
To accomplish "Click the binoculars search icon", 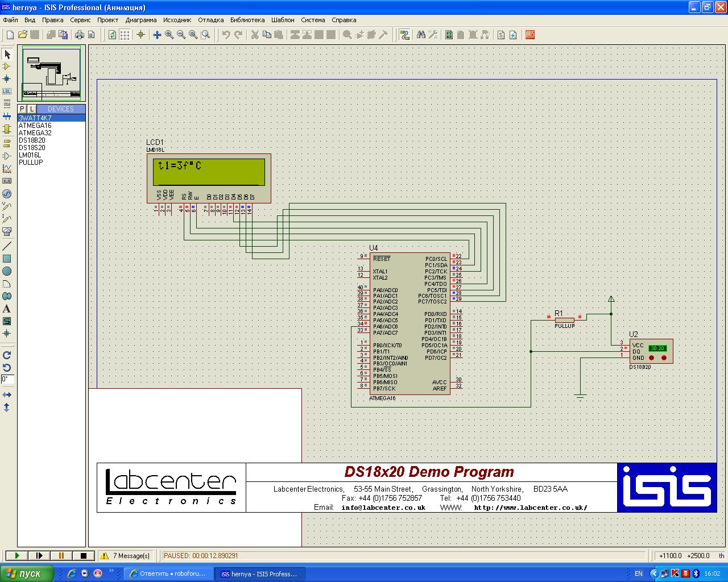I will coord(421,35).
